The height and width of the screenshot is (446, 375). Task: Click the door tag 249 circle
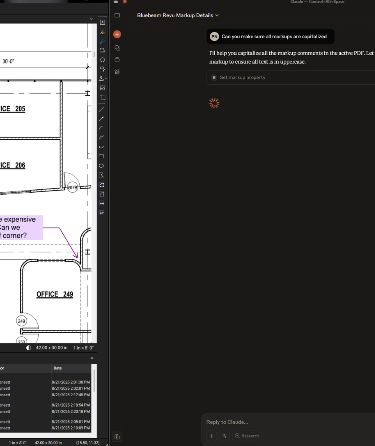tap(21, 321)
